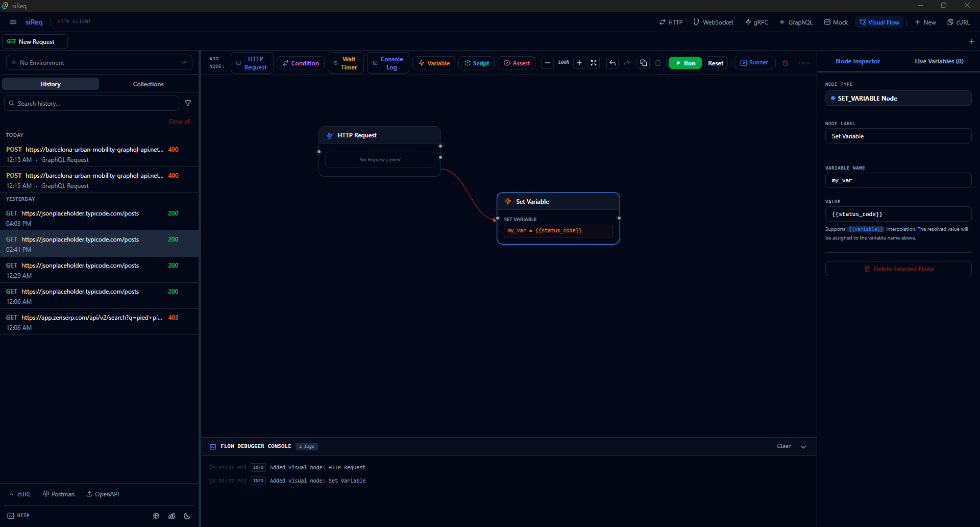Switch to WebSocket mode
Viewport: 980px width, 527px height.
pyautogui.click(x=713, y=22)
